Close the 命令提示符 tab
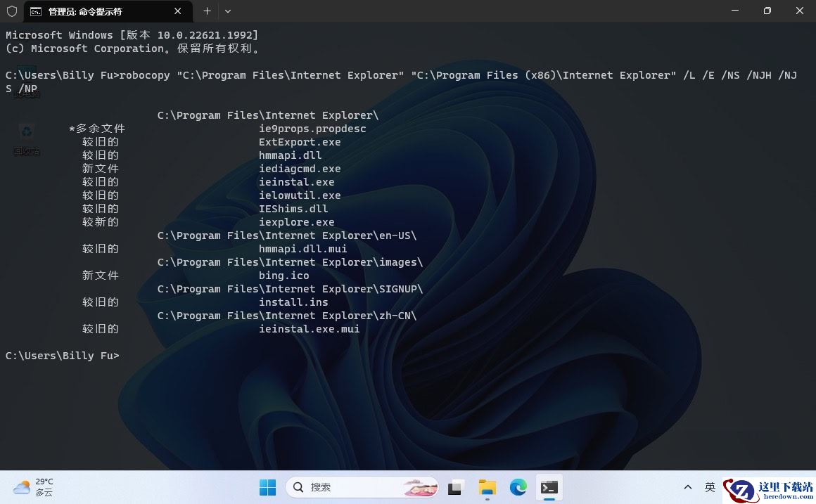816x504 pixels. pos(177,11)
